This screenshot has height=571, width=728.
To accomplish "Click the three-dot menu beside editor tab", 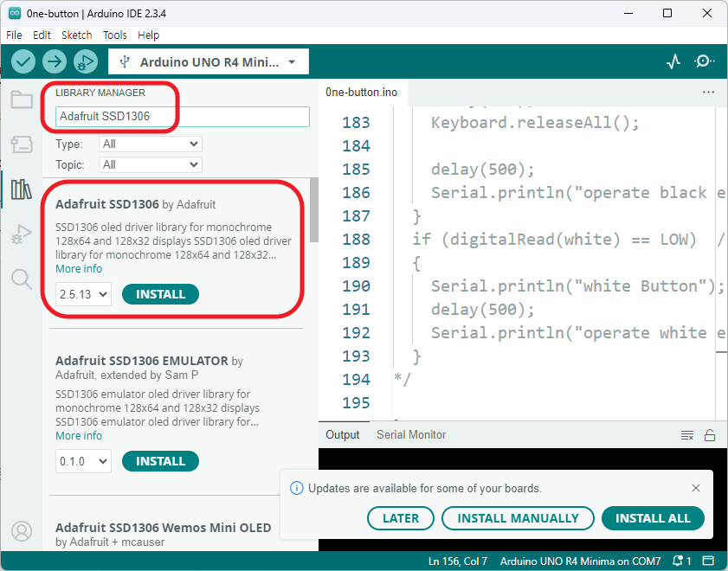I will [708, 92].
